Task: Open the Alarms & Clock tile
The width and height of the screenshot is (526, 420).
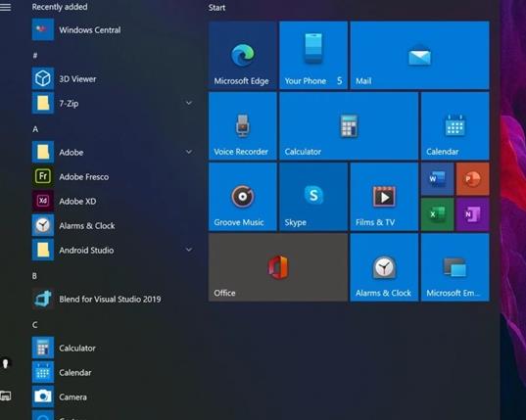Action: tap(384, 267)
